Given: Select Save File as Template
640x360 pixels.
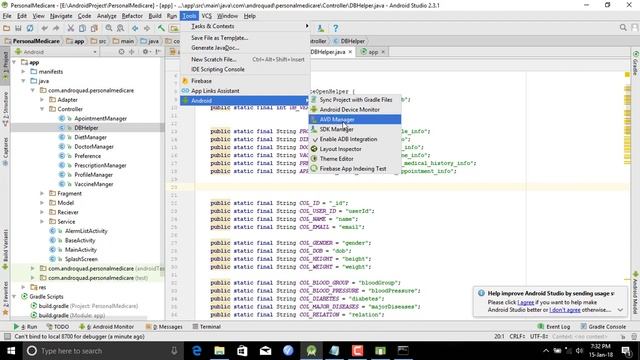Looking at the screenshot, I should pyautogui.click(x=245, y=38).
